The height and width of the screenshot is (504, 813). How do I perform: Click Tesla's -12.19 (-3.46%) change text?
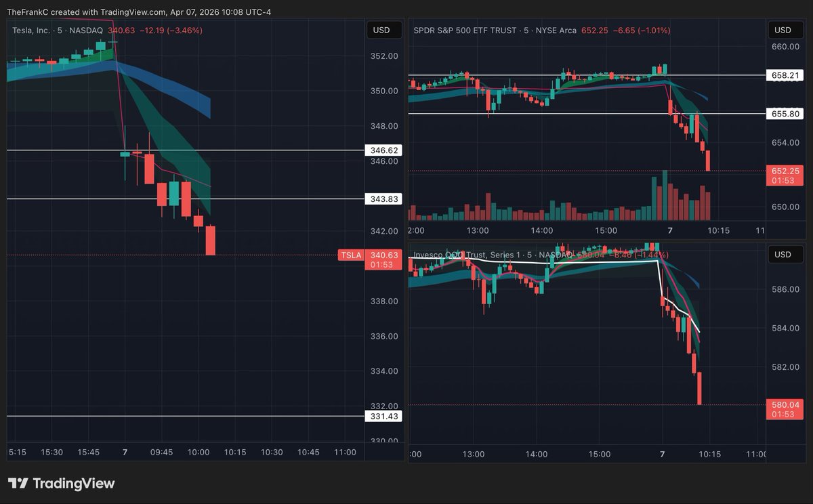pos(171,30)
